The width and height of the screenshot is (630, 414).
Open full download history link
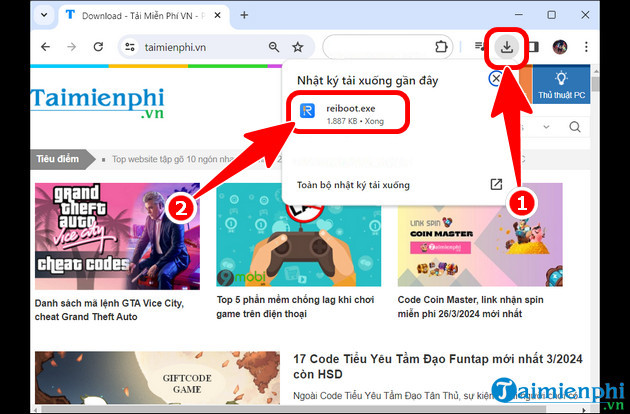[353, 185]
